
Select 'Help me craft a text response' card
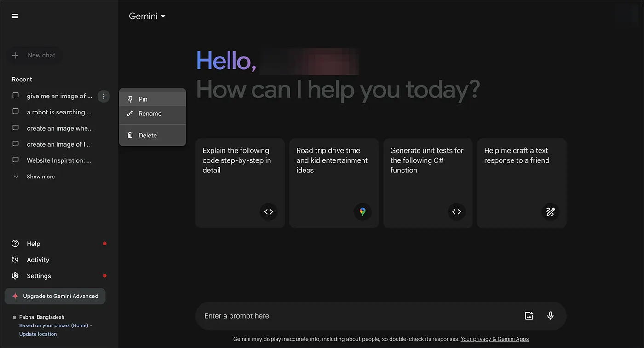click(522, 183)
